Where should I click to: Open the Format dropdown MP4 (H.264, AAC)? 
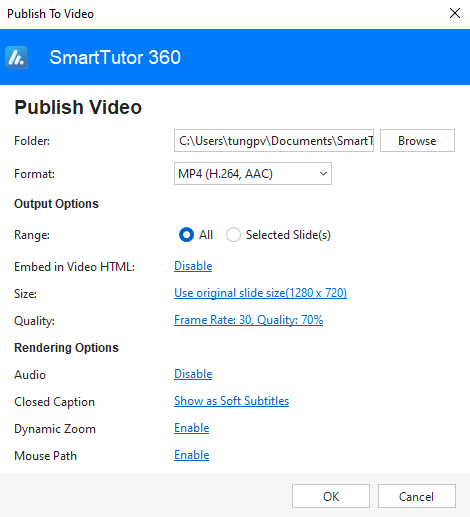coord(253,174)
